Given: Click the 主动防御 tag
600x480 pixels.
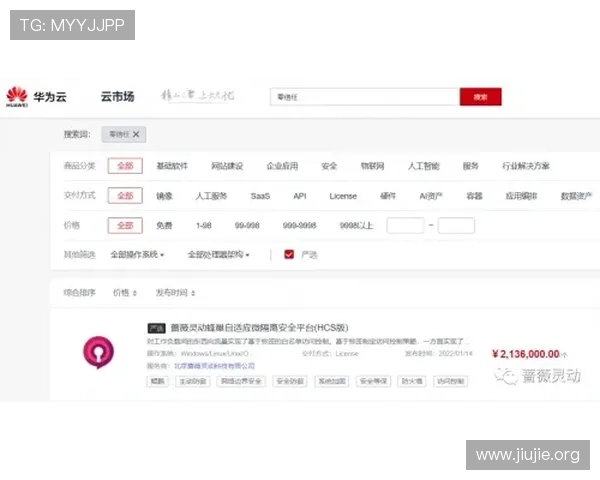Looking at the screenshot, I should coord(192,381).
